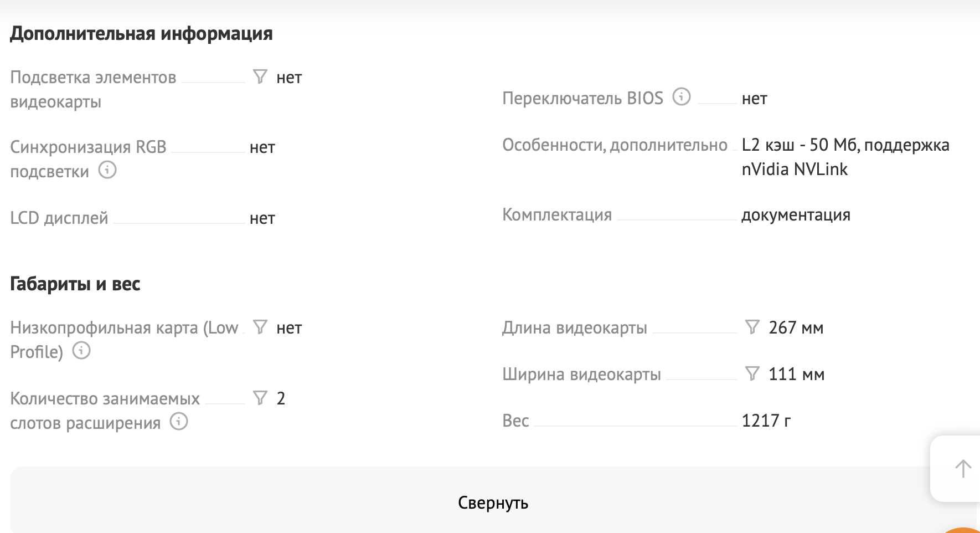Open info for expansion slots count
This screenshot has width=980, height=533.
(x=178, y=422)
